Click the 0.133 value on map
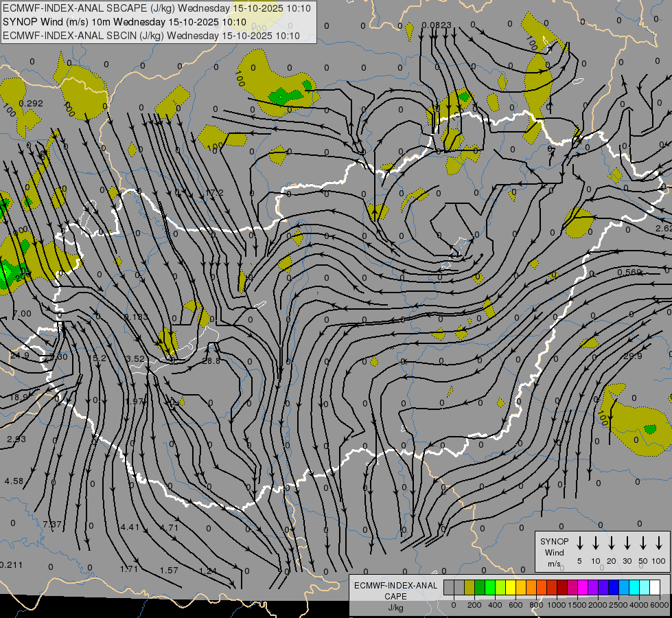This screenshot has width=672, height=618. pos(135,317)
